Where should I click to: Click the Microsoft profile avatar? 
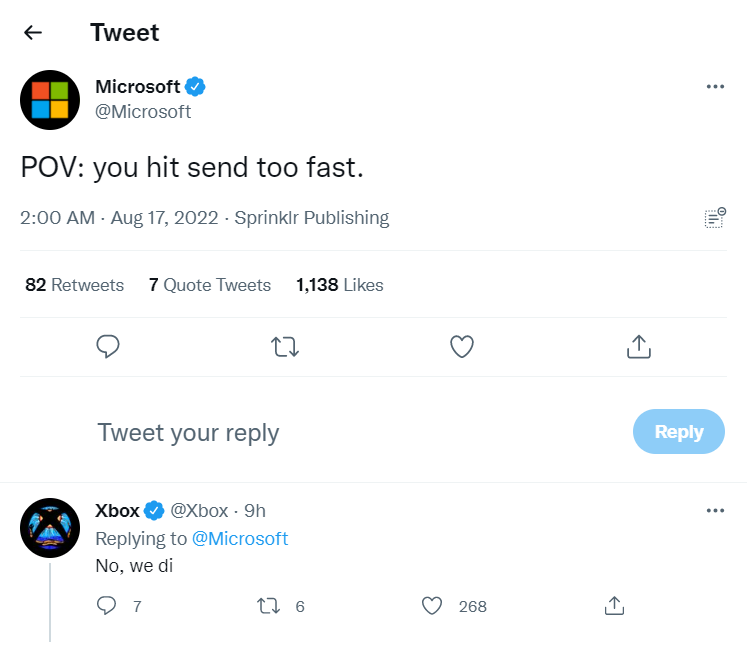[49, 99]
